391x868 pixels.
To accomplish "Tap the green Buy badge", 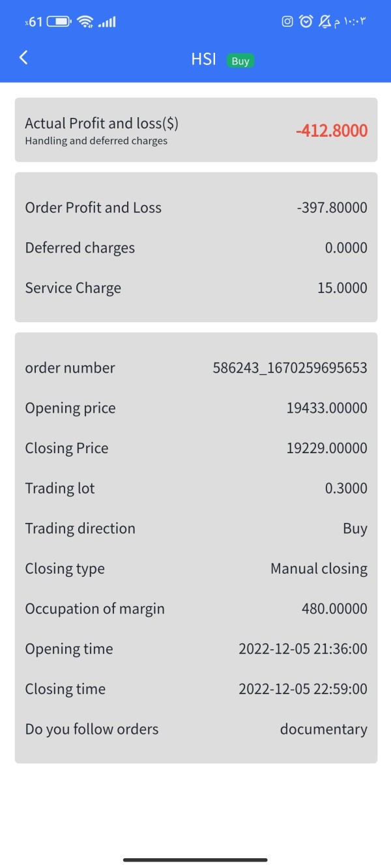I will pos(240,61).
